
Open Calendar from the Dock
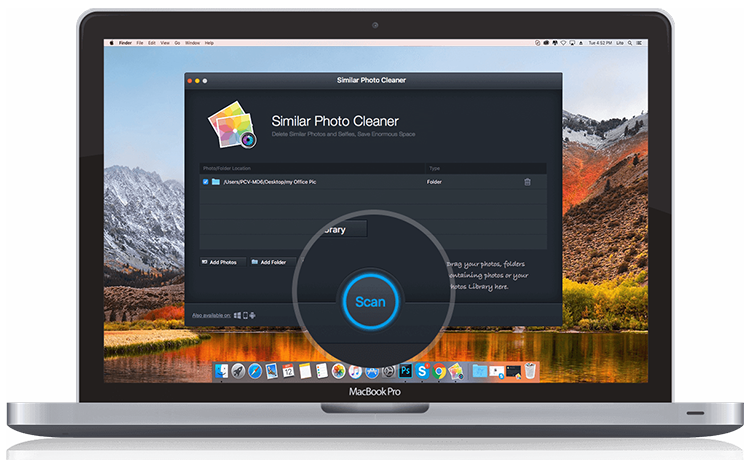(288, 370)
